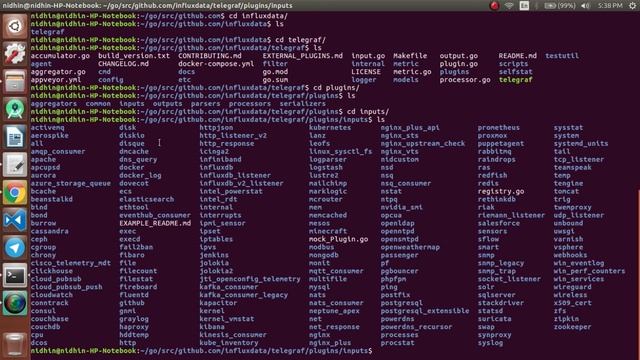Click the red indicator in top panel
640x360 pixels.
click(x=494, y=6)
